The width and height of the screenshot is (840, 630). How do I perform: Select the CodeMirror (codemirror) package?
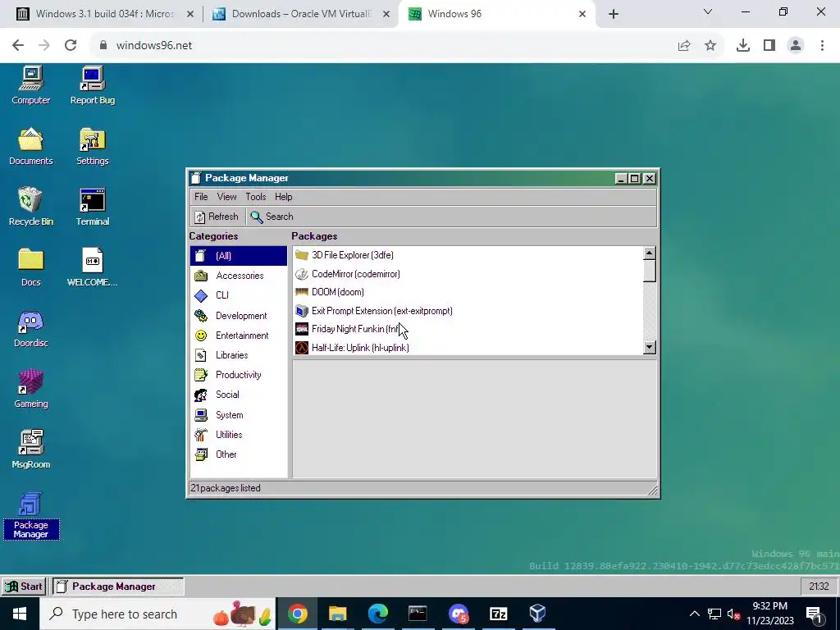(x=468, y=274)
